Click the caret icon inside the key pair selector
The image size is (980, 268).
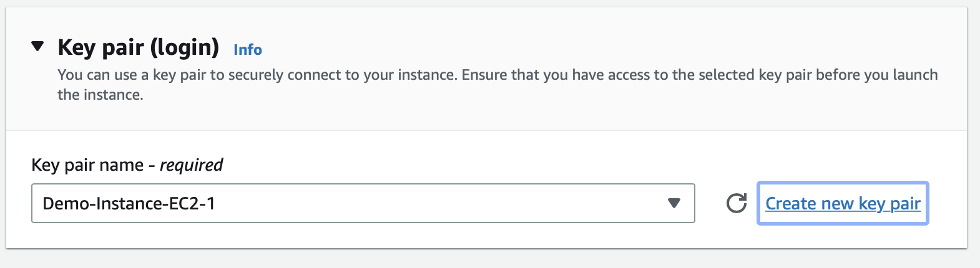click(x=674, y=203)
